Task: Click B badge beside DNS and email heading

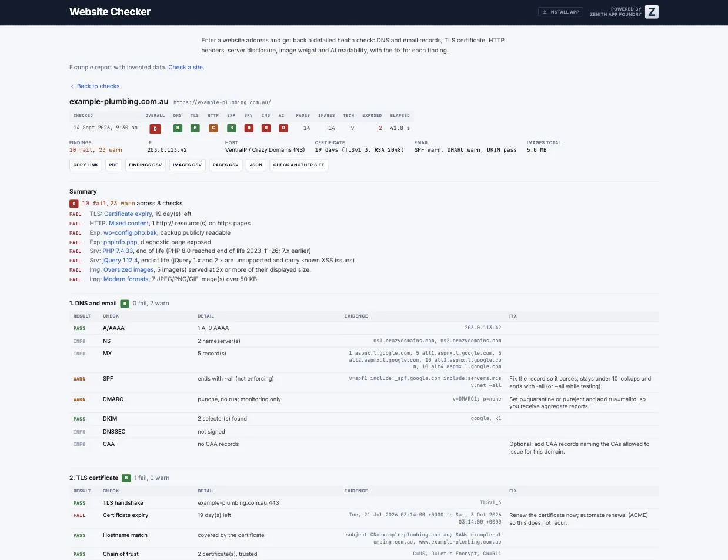Action: [x=125, y=304]
